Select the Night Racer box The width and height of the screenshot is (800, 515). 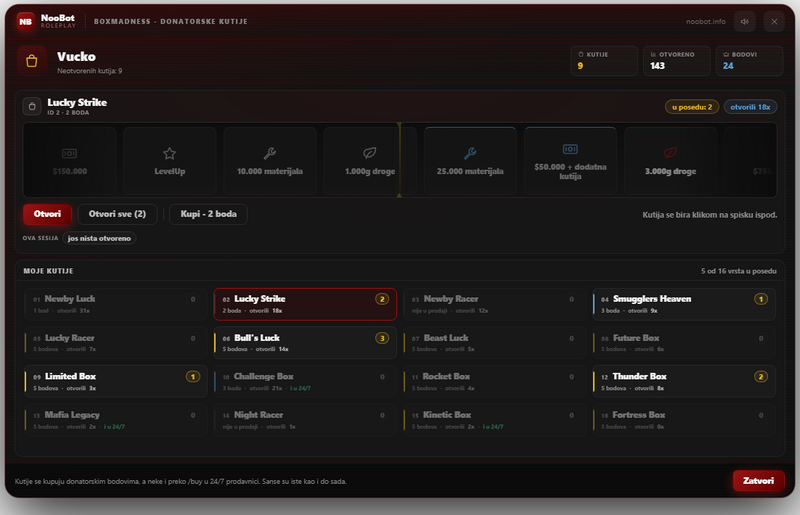(305, 420)
